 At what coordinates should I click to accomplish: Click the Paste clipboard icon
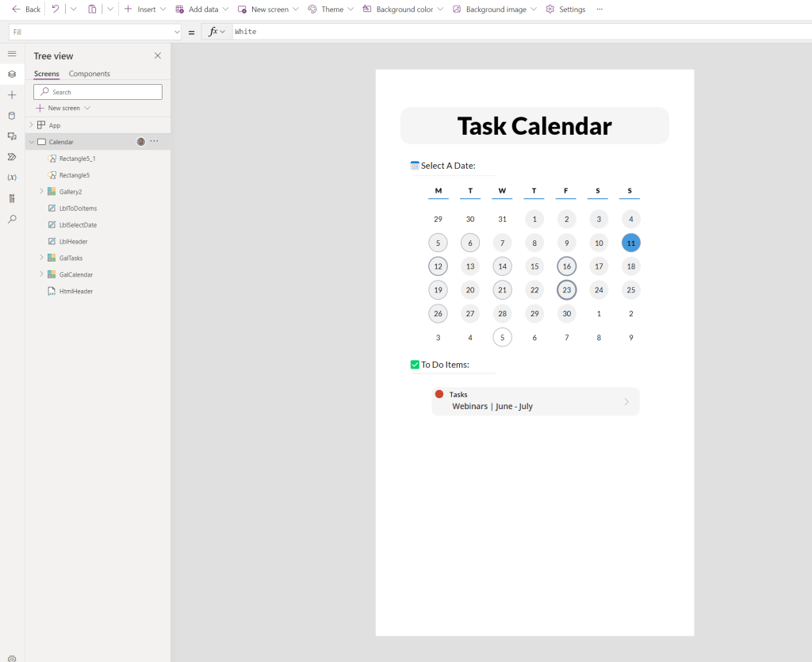pos(92,10)
